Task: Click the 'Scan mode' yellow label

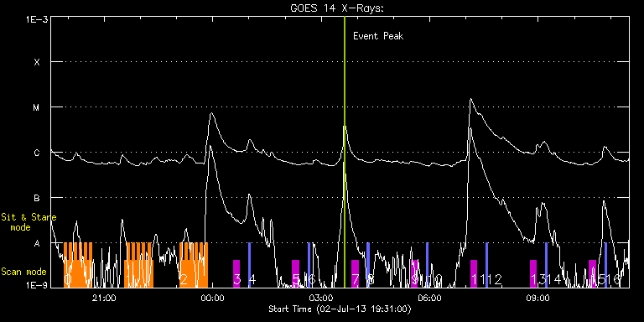Action: (x=23, y=272)
